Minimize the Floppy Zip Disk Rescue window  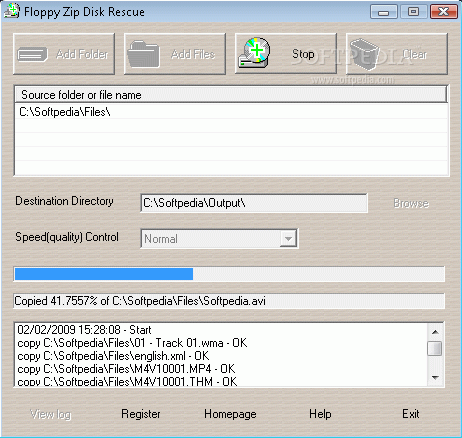[384, 12]
